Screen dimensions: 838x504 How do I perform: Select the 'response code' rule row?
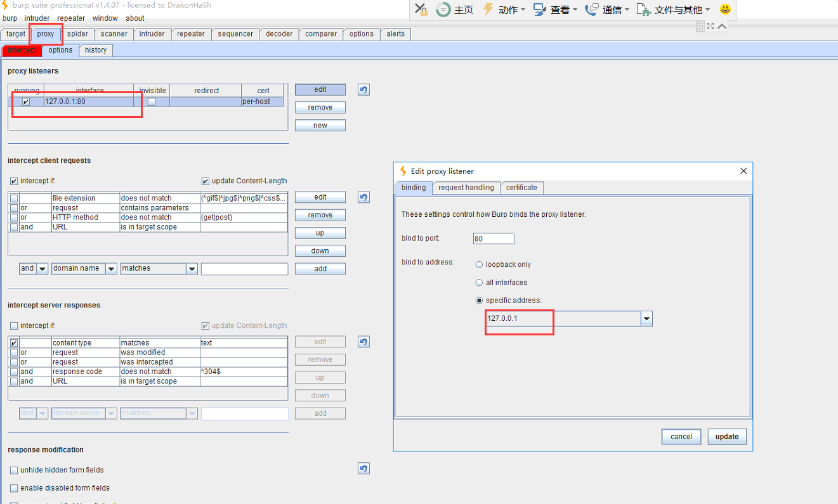148,372
